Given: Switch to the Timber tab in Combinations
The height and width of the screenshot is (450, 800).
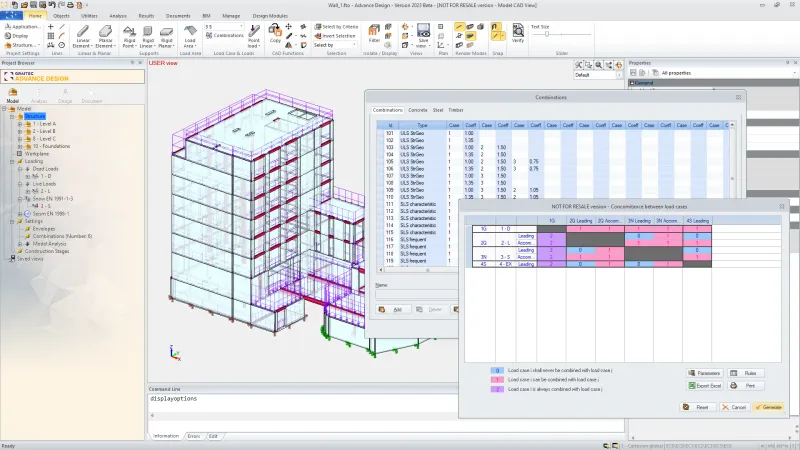Looking at the screenshot, I should [456, 110].
